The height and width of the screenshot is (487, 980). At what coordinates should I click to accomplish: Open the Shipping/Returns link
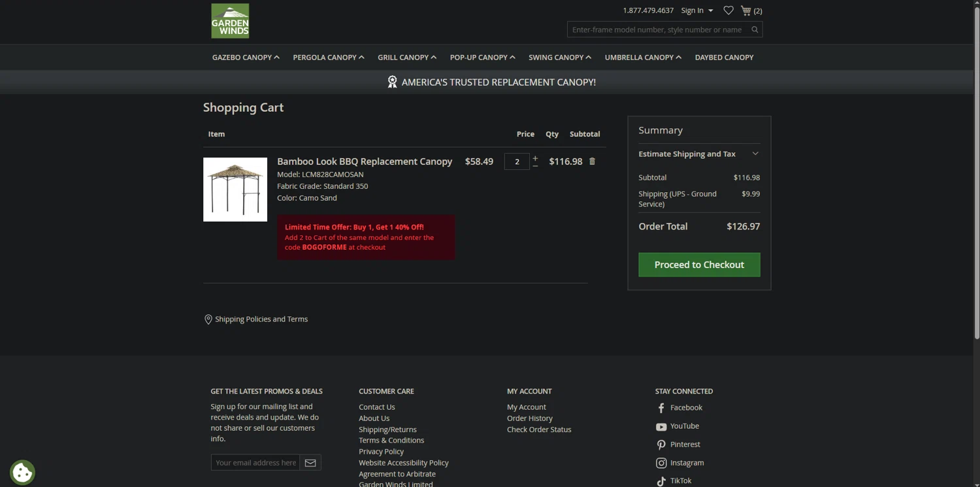point(387,429)
